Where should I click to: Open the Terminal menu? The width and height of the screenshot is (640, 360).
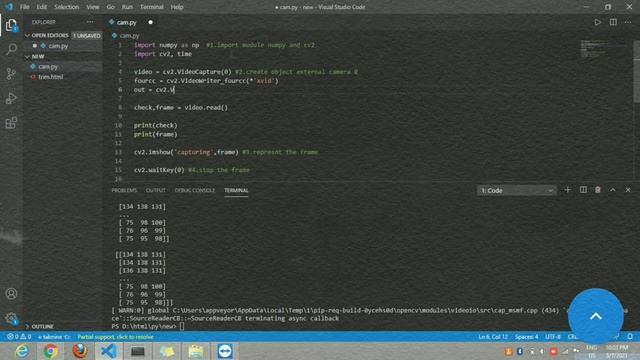click(x=151, y=7)
